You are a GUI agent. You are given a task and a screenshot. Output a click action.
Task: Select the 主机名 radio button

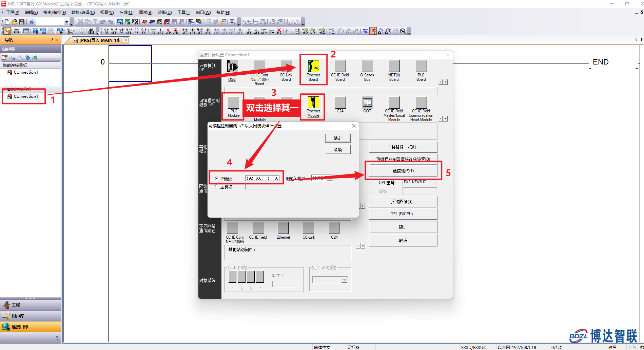[x=217, y=186]
